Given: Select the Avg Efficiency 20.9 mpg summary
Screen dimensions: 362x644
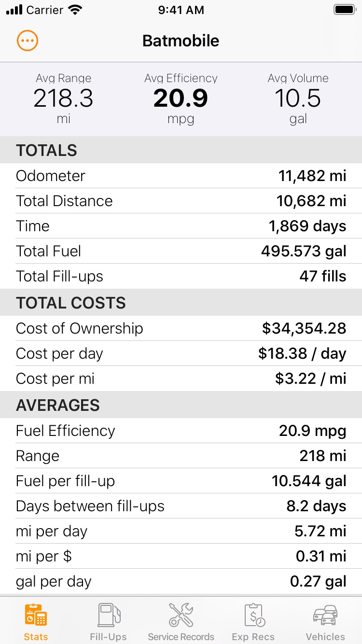Looking at the screenshot, I should click(181, 98).
